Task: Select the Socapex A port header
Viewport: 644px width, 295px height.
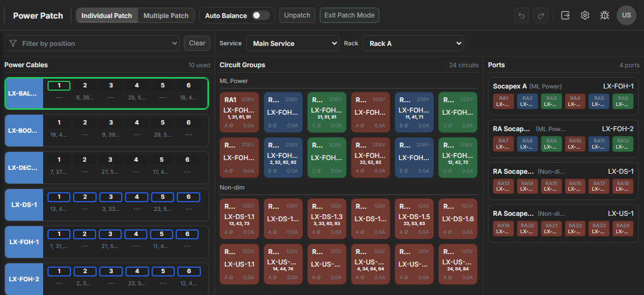Action: coord(509,86)
